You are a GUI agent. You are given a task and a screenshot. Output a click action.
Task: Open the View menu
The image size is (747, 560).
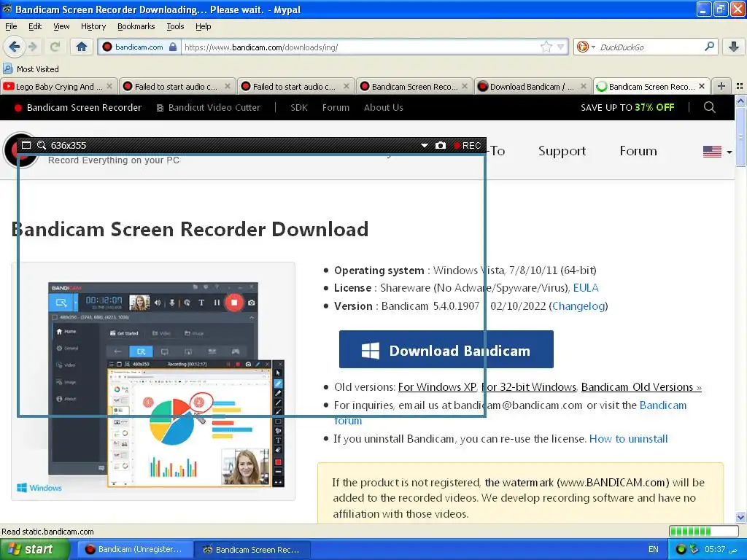coord(61,26)
